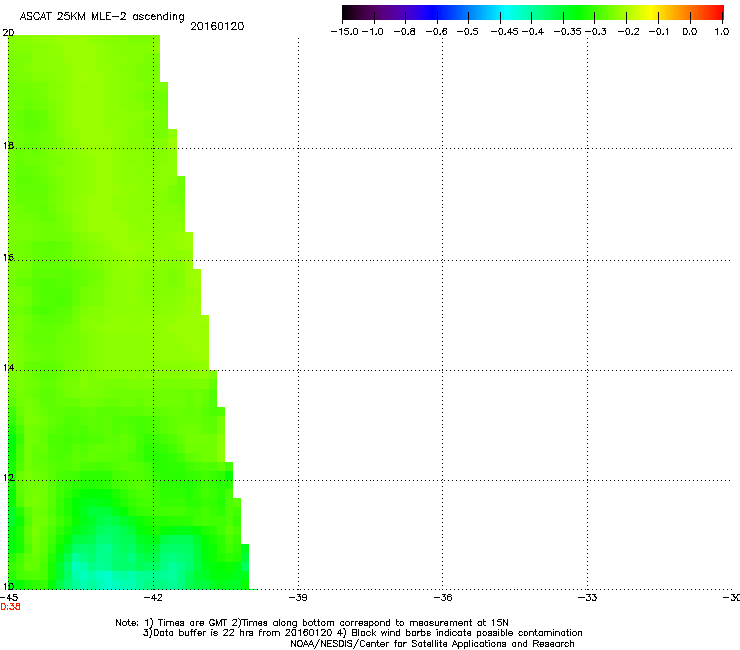Viewport: 740px width, 650px height.
Task: Click the longitude -33 axis label
Action: pyautogui.click(x=587, y=598)
